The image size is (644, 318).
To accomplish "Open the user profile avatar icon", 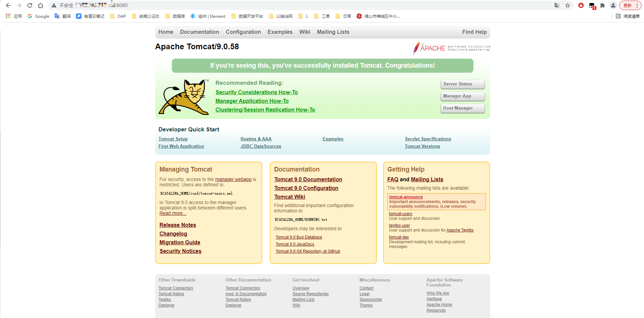I will click(x=613, y=5).
